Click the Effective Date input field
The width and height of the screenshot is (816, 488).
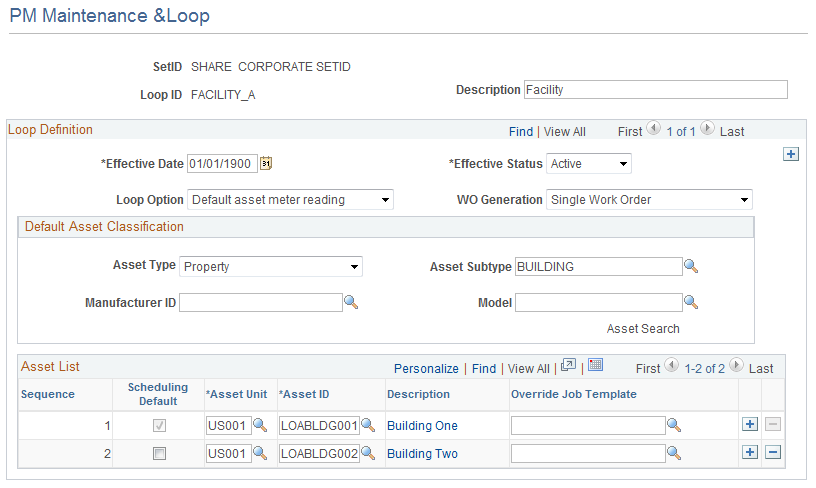tap(222, 164)
